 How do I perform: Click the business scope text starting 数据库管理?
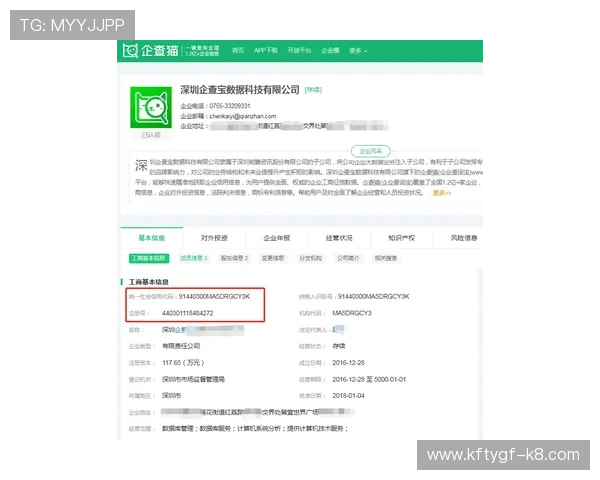[255, 429]
